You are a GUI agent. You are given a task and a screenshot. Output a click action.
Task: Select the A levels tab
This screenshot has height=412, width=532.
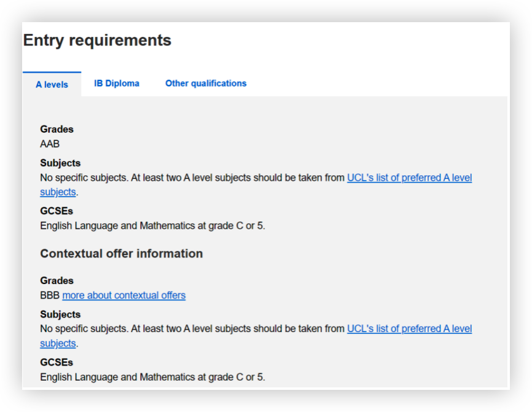pyautogui.click(x=52, y=84)
